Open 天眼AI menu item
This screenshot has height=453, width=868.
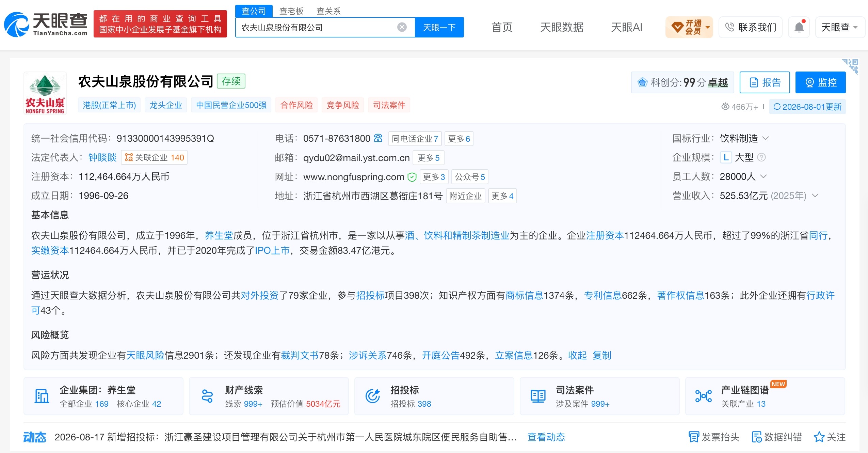point(627,27)
